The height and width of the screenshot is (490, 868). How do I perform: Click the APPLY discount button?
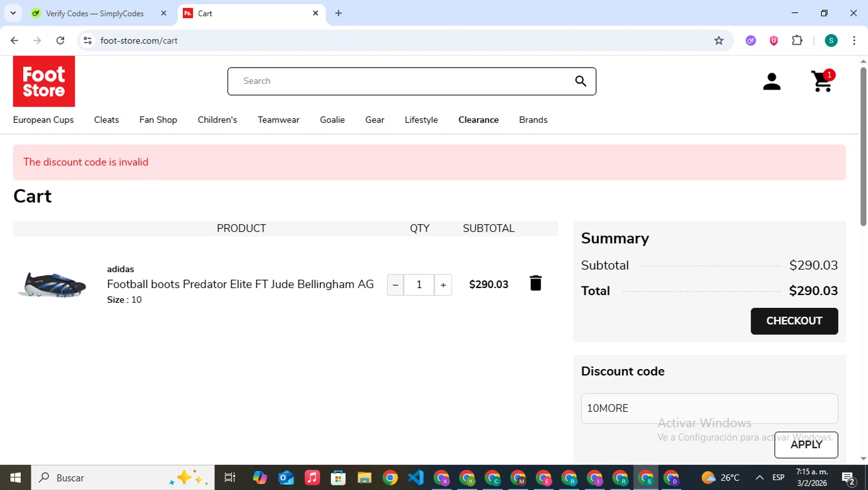click(x=806, y=445)
